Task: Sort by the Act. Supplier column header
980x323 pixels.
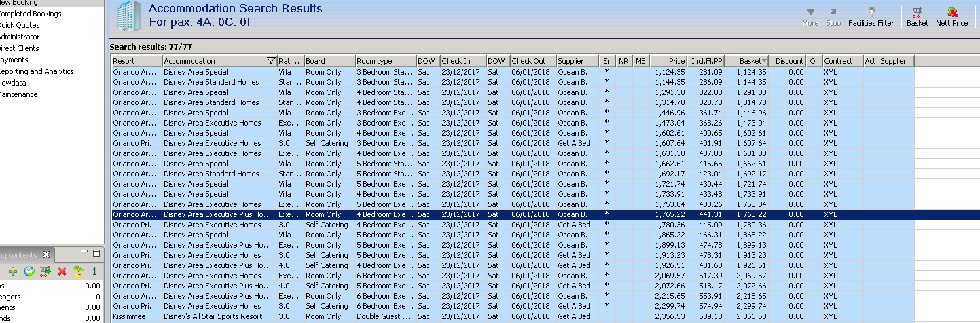Action: click(x=888, y=61)
